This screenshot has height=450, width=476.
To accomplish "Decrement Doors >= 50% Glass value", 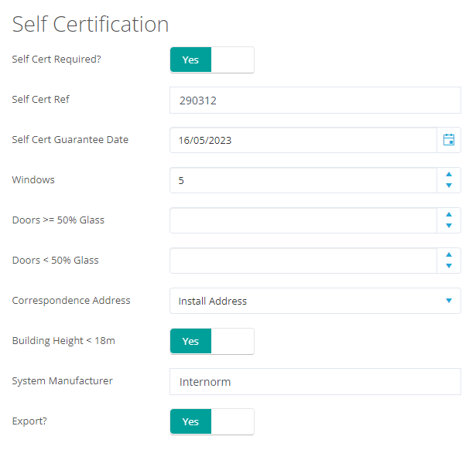I will click(449, 226).
